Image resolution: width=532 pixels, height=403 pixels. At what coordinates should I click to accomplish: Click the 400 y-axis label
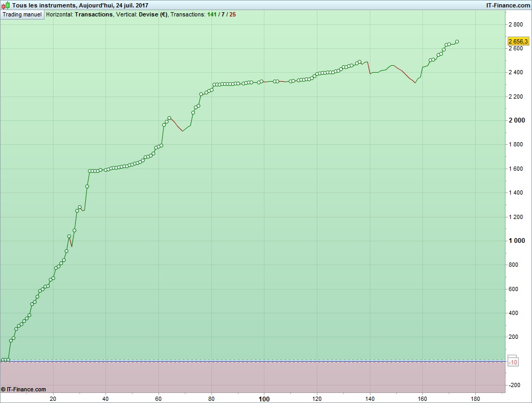click(x=513, y=313)
